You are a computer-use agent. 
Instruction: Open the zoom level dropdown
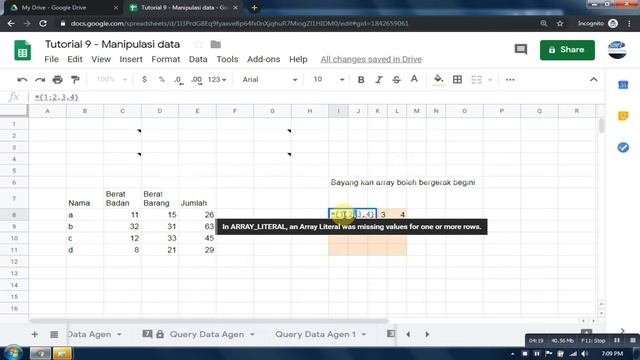(x=112, y=80)
